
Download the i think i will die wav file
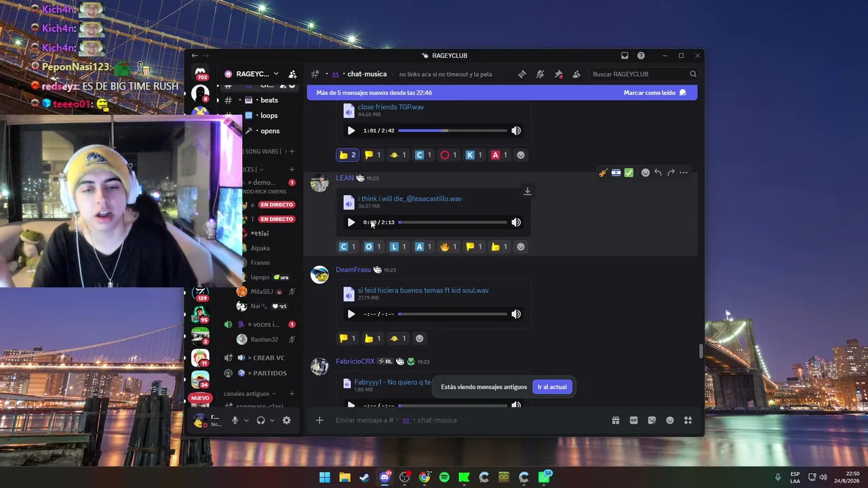(527, 191)
